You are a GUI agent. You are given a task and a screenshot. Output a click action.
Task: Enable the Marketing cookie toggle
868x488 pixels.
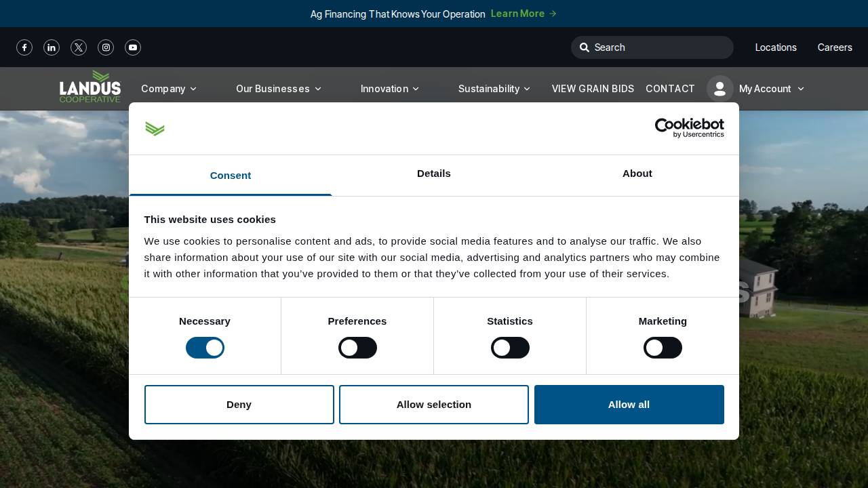click(663, 348)
